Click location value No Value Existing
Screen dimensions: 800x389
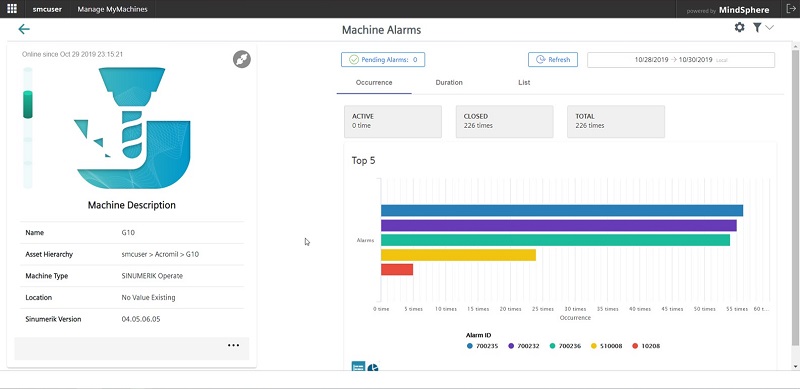pos(148,297)
